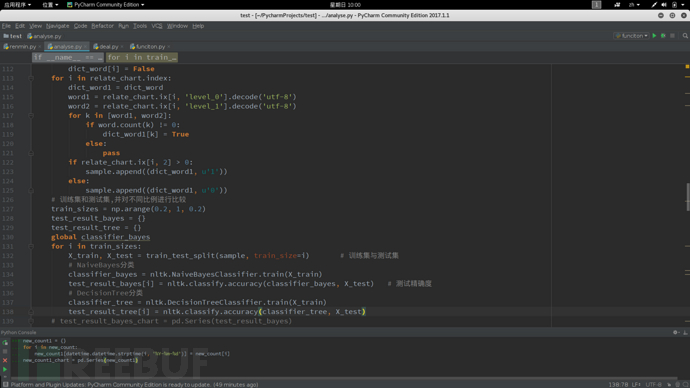Click the grey stop icon in the toolbar
The height and width of the screenshot is (388, 690).
(x=672, y=36)
